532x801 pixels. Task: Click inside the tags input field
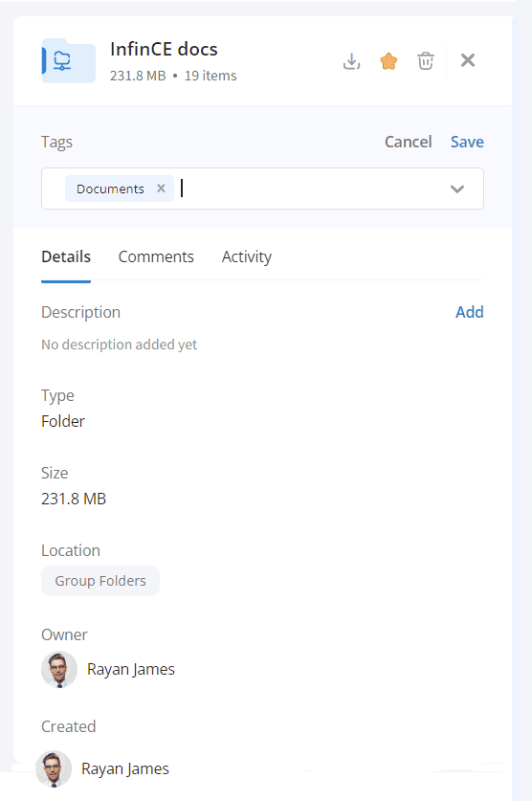tap(311, 189)
